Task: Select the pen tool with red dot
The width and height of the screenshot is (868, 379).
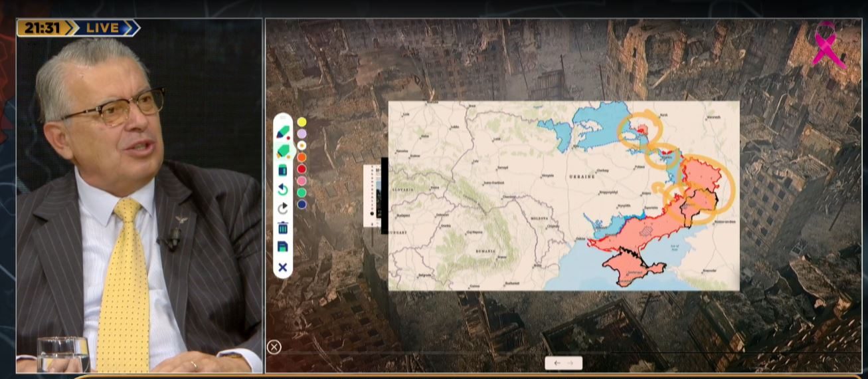Action: 282,132
